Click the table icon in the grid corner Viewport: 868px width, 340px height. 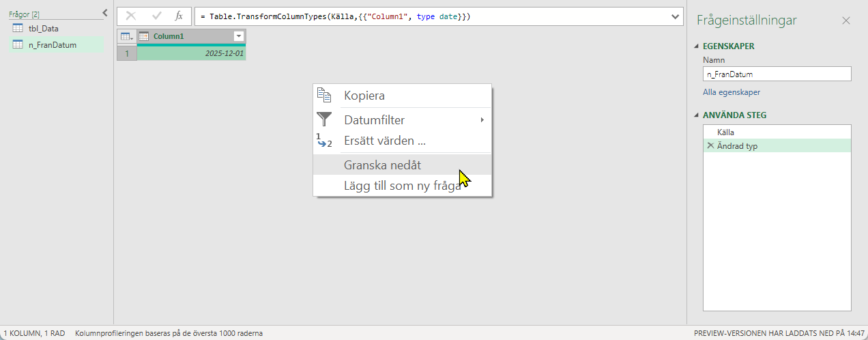126,36
